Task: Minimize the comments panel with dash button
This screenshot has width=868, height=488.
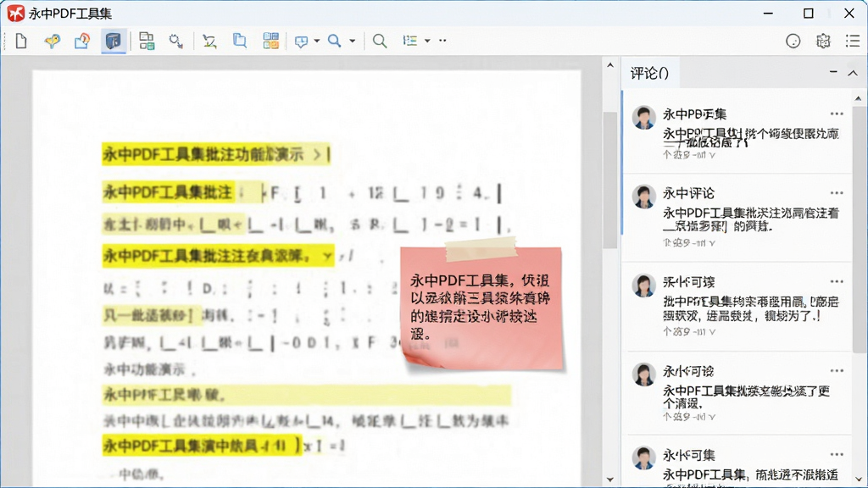Action: pos(833,72)
